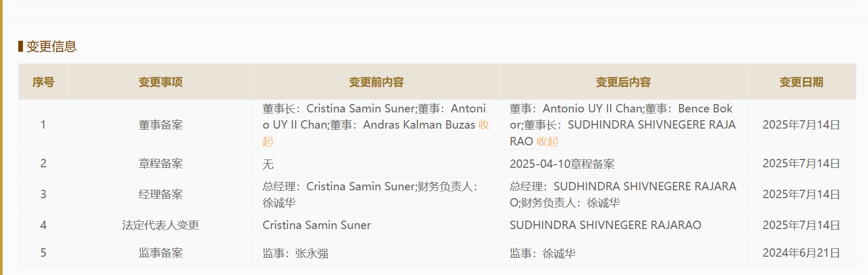Click the 变更事项 column header
Image resolution: width=868 pixels, height=275 pixels.
[160, 82]
